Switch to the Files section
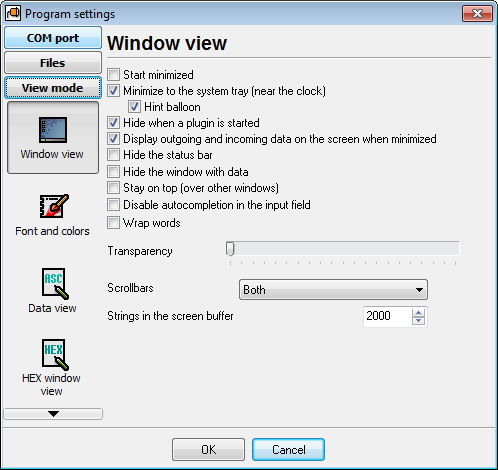Screen dimensions: 498x470 (x=53, y=63)
